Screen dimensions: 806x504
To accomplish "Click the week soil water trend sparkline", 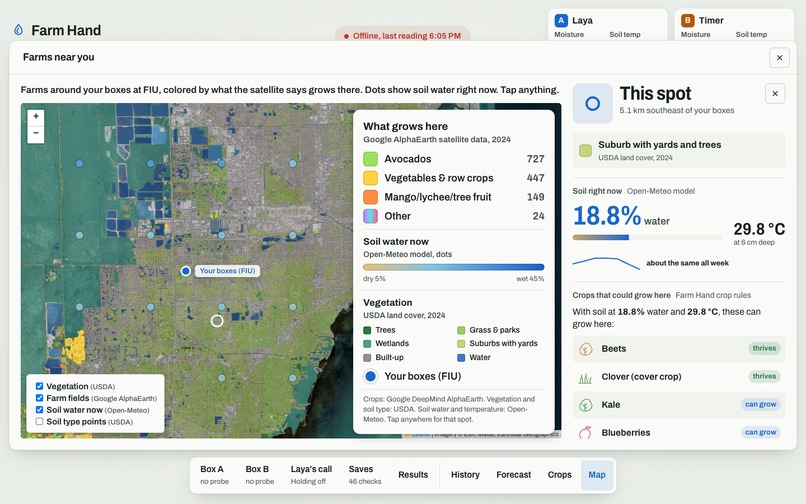I will 606,263.
